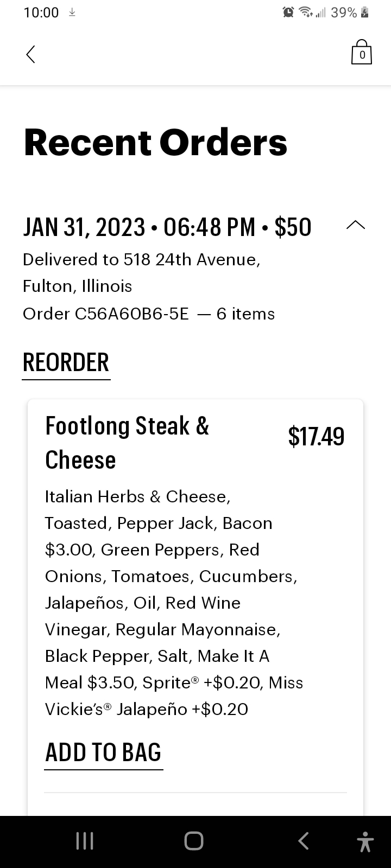Viewport: 391px width, 868px height.
Task: Tap the alarm icon in status bar
Action: [288, 12]
